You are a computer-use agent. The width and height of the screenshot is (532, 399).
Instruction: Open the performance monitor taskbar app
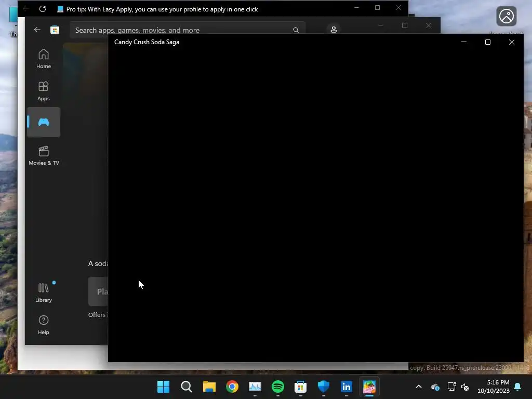pyautogui.click(x=255, y=387)
